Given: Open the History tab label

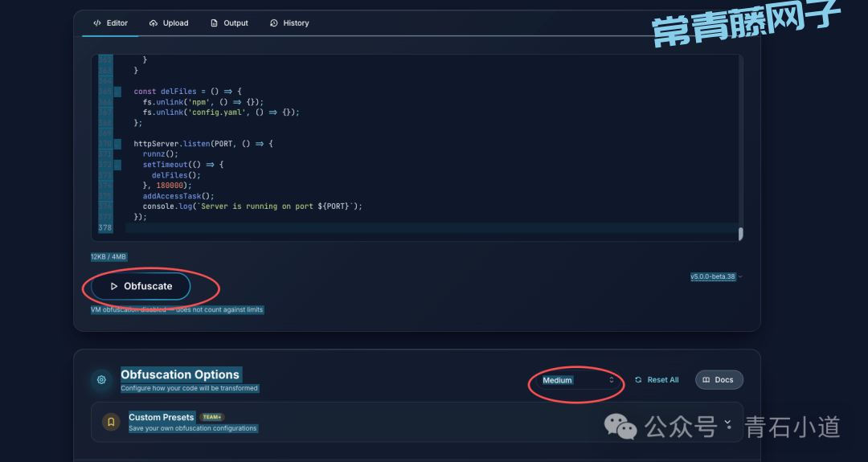Looking at the screenshot, I should click(x=296, y=23).
